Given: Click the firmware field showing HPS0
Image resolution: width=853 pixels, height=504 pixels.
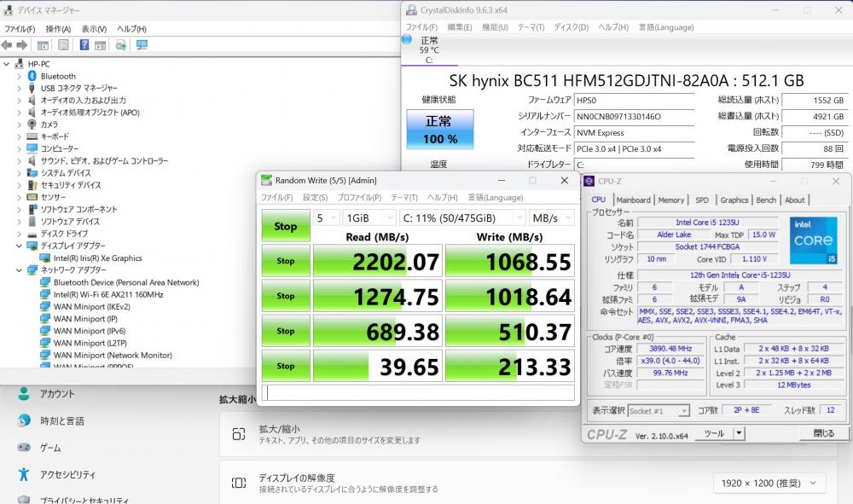Looking at the screenshot, I should [635, 100].
